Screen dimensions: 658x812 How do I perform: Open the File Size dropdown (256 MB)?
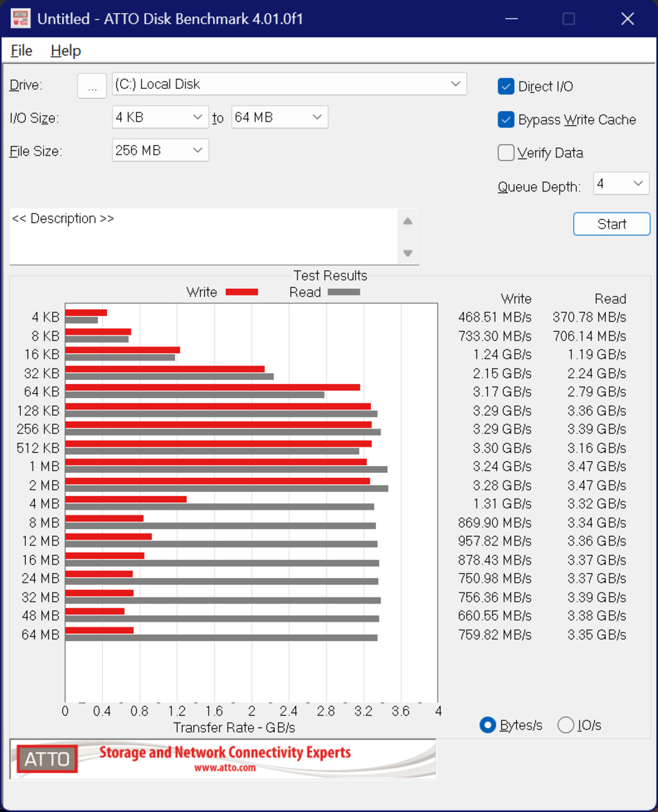(160, 150)
